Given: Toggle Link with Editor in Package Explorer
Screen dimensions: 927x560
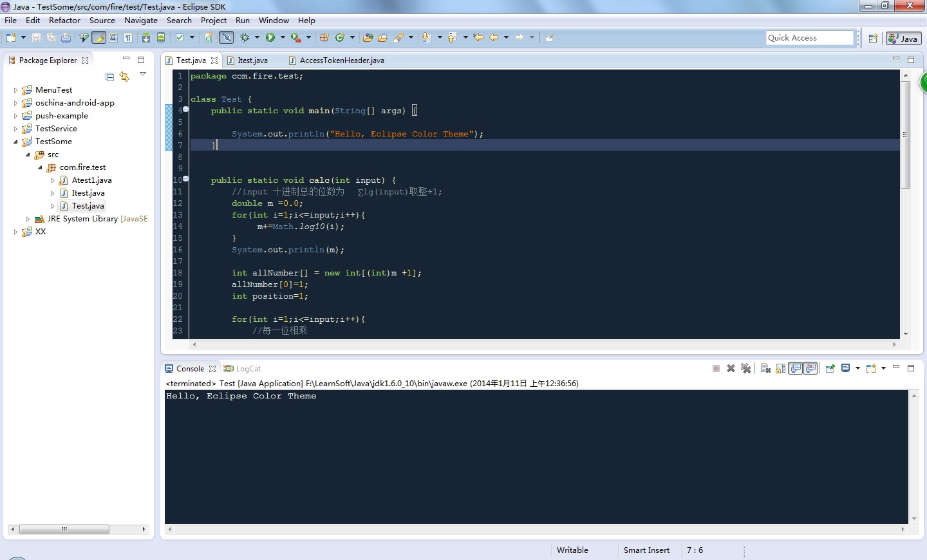Looking at the screenshot, I should [124, 77].
